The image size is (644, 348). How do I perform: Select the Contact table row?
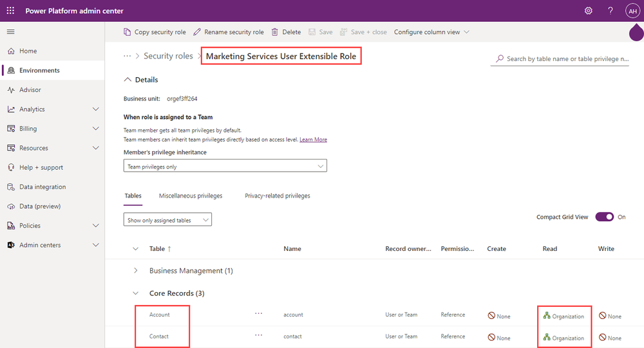pyautogui.click(x=159, y=336)
